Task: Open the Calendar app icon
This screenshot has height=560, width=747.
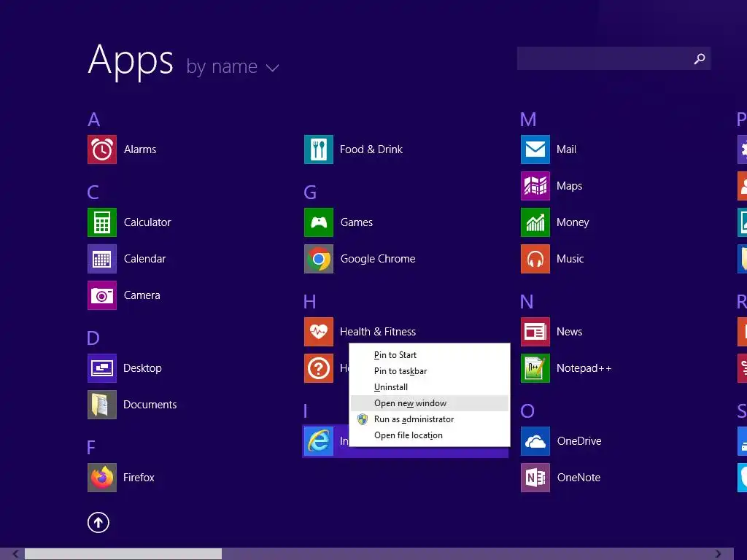Action: coord(102,259)
